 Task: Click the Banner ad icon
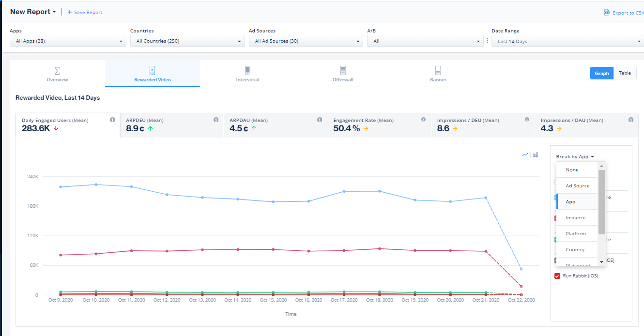coord(438,69)
